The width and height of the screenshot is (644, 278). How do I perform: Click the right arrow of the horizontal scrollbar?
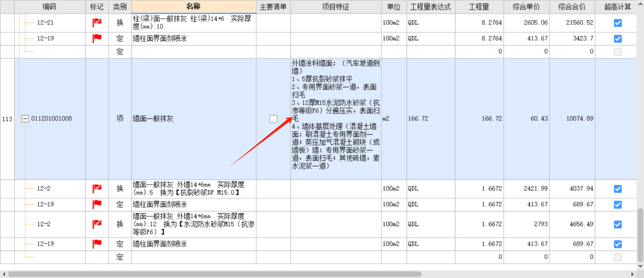point(633,274)
